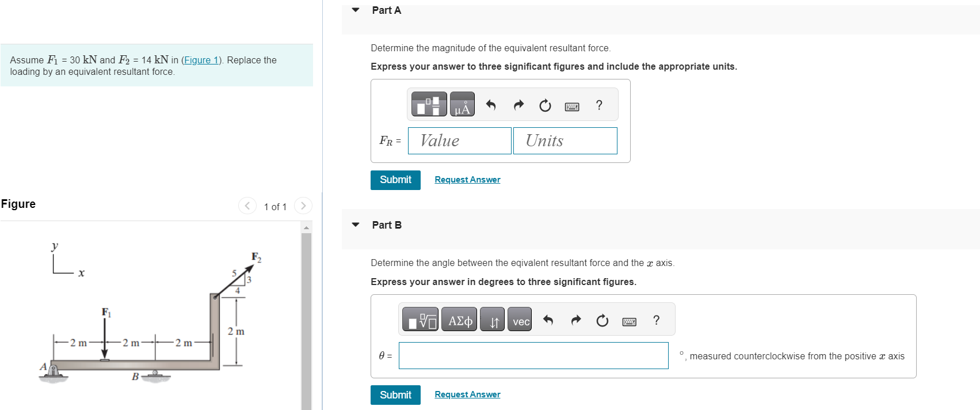
Task: Insert Greek letters using the ΑΣφ icon
Action: pos(459,320)
